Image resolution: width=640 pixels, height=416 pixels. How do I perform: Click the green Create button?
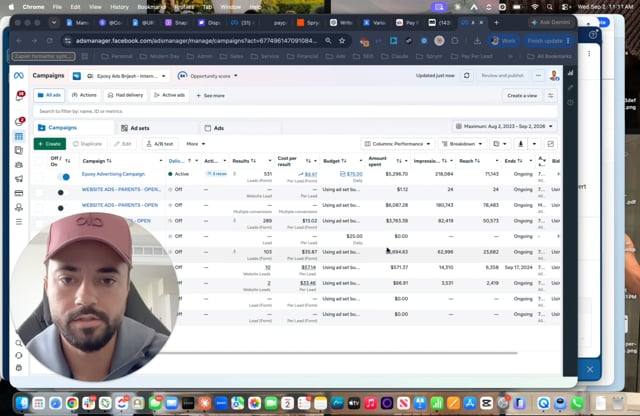click(x=49, y=144)
